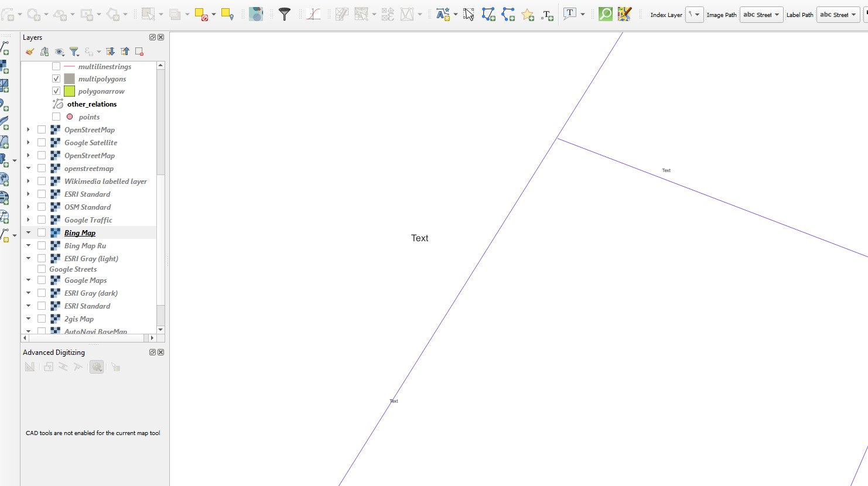
Task: Click Remove Layer icon in Layers panel
Action: [x=139, y=52]
